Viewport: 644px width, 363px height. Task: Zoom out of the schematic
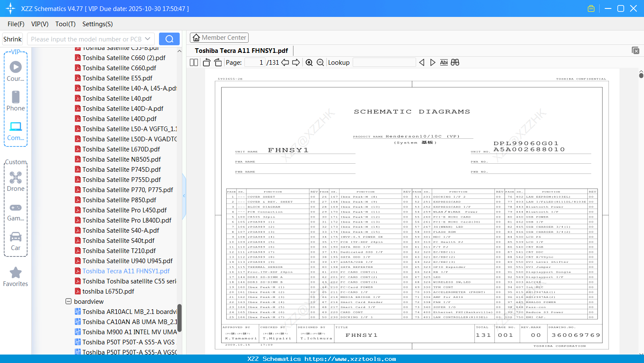321,62
